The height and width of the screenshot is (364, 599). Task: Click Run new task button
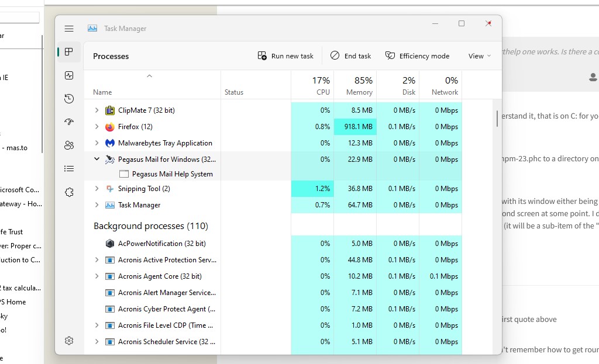(x=285, y=56)
